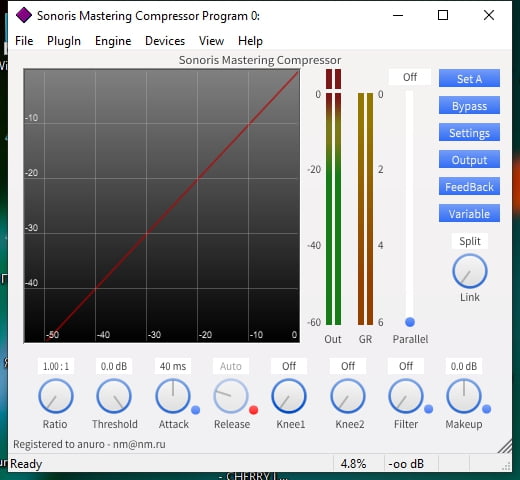Open the Settings button
Image resolution: width=520 pixels, height=480 pixels.
point(469,132)
